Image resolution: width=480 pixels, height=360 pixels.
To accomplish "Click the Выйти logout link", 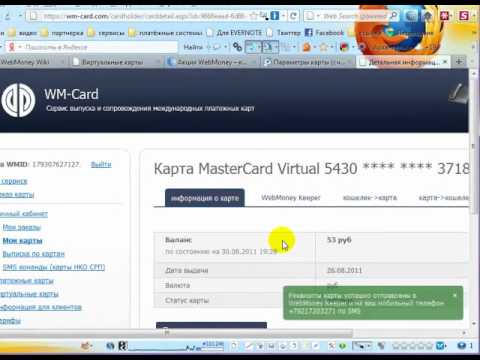I will [101, 164].
